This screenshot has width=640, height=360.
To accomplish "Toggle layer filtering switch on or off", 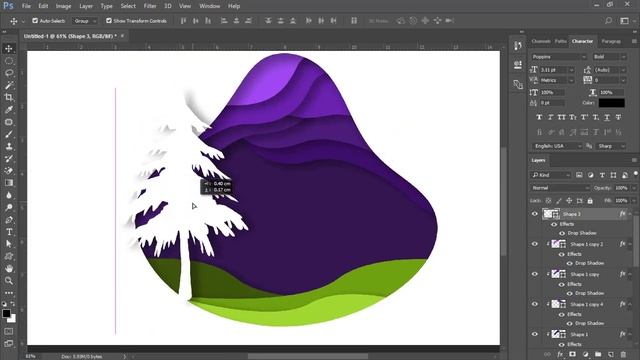I will click(x=636, y=174).
